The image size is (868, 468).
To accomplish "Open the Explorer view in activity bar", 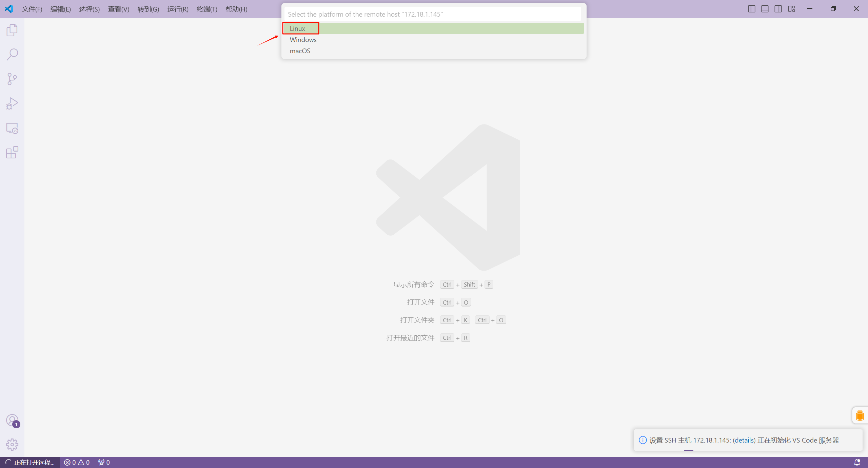I will [x=12, y=30].
